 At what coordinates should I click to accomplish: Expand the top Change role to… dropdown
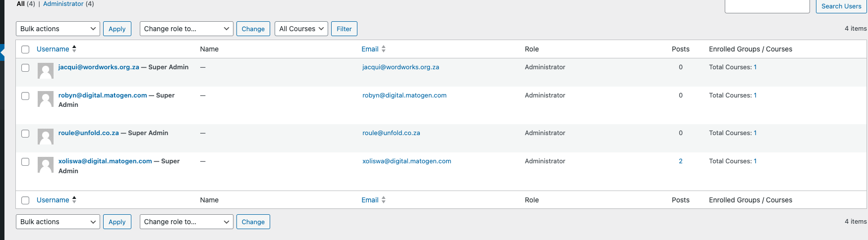tap(186, 29)
